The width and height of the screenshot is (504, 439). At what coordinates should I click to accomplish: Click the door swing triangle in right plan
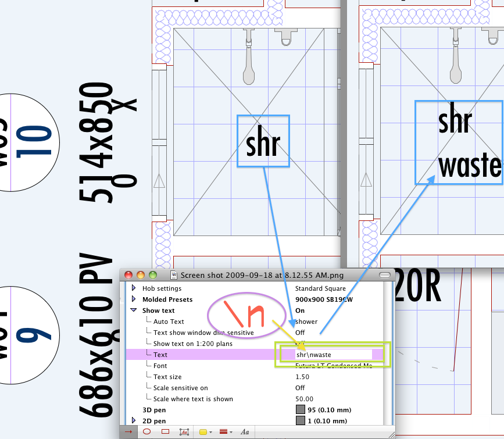click(366, 180)
